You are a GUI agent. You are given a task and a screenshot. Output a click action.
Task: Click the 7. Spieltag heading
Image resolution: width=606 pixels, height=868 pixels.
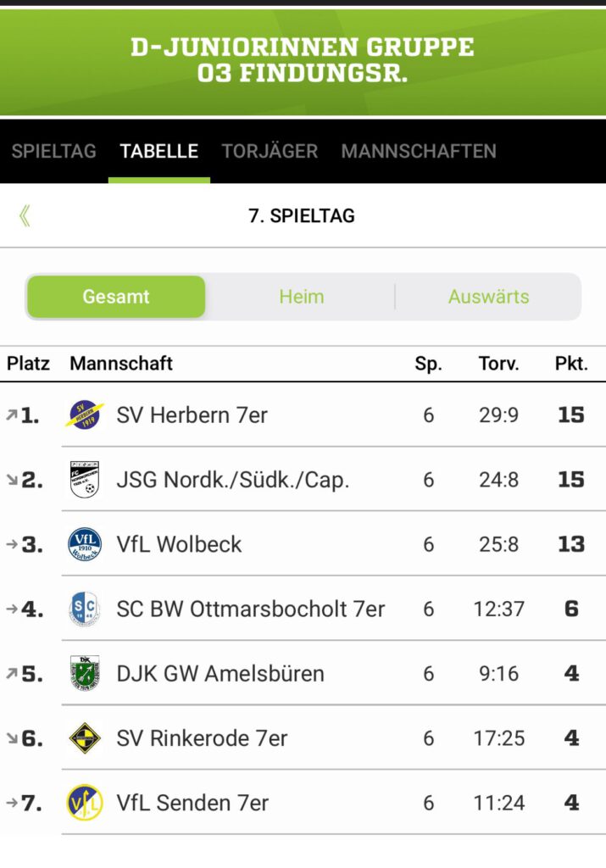pos(302,216)
